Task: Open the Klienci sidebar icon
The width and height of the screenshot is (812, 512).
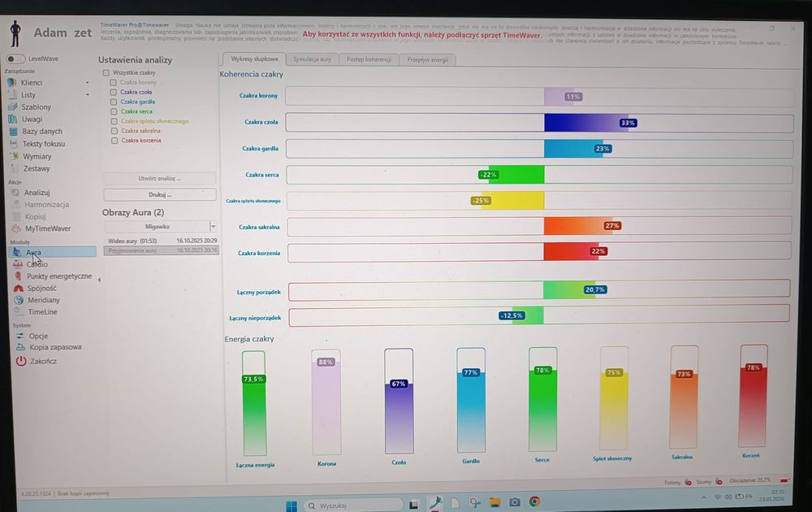Action: [x=12, y=82]
